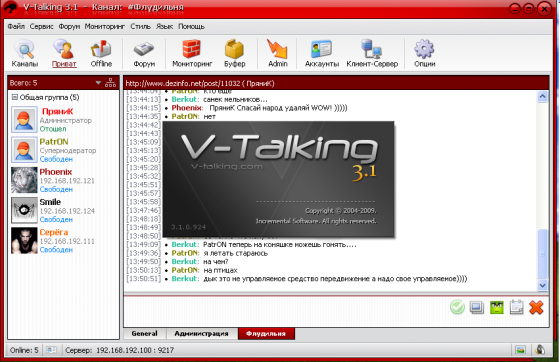
Task: Open the Offline messages icon
Action: coord(101,53)
